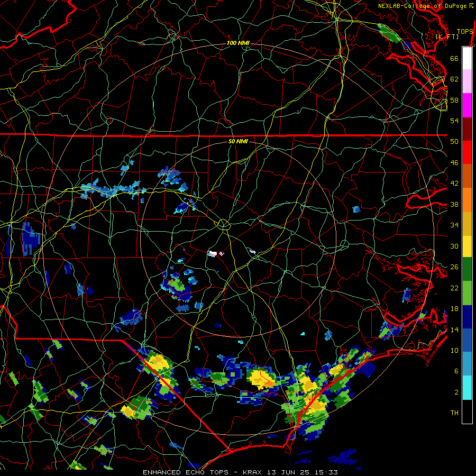Click the 6 legend value
Viewport: 476px width, 476px height.
pos(456,371)
